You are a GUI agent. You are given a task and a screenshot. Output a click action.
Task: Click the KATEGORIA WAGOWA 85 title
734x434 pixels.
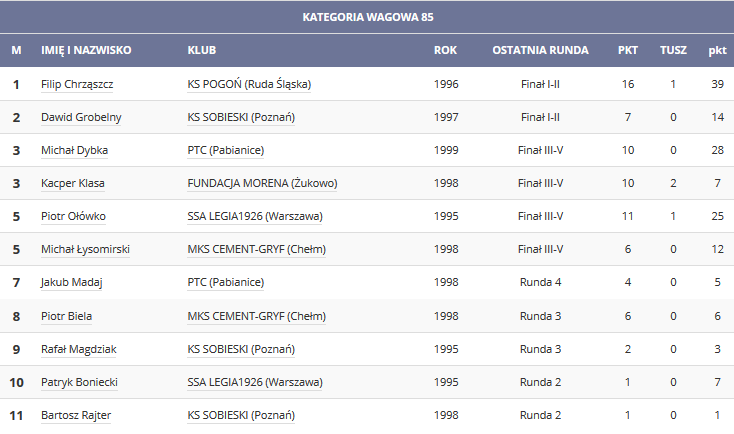(x=368, y=17)
